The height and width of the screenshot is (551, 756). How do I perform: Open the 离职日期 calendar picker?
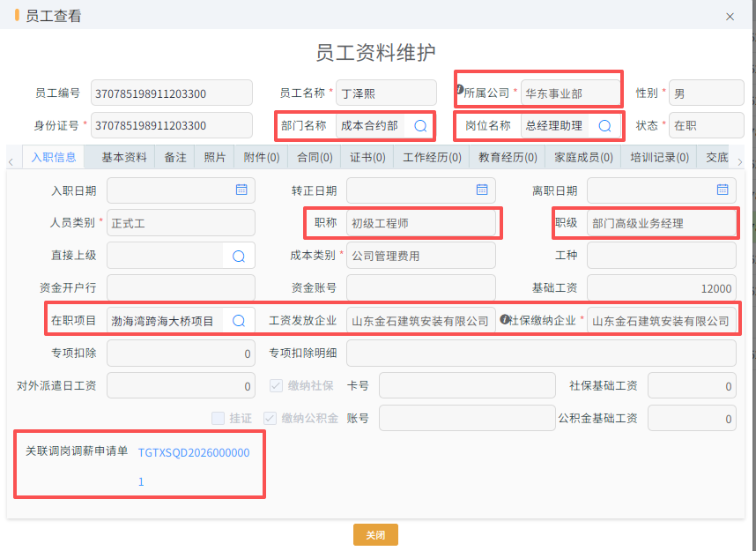[x=723, y=190]
